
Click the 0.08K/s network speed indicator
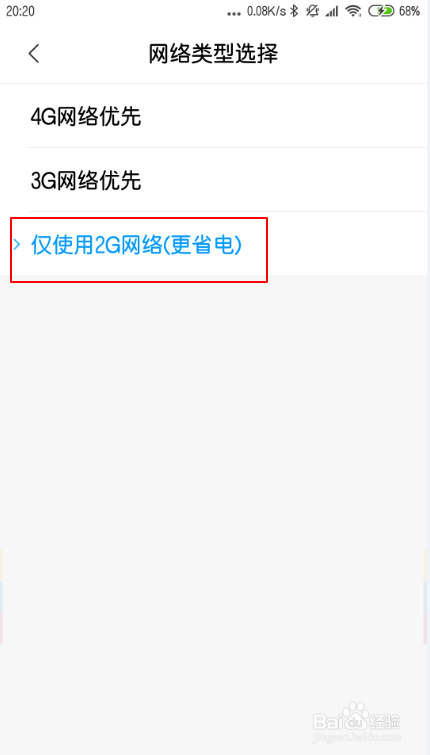click(266, 11)
